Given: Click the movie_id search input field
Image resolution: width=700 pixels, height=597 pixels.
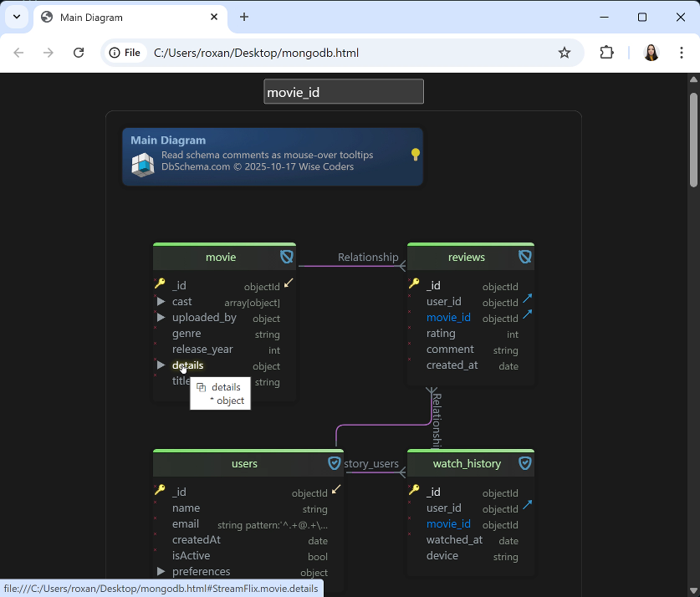Looking at the screenshot, I should pos(344,91).
